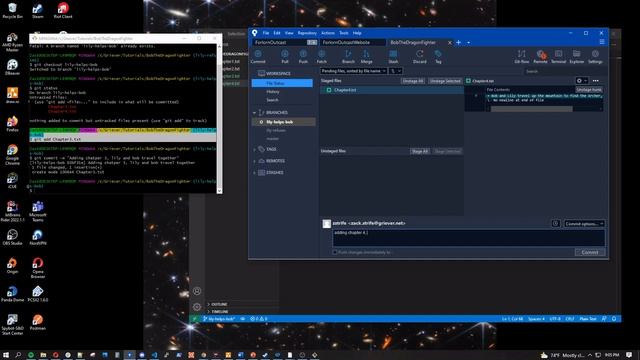The height and width of the screenshot is (360, 640).
Task: Open the File menu in Sourcetree
Action: click(x=266, y=33)
